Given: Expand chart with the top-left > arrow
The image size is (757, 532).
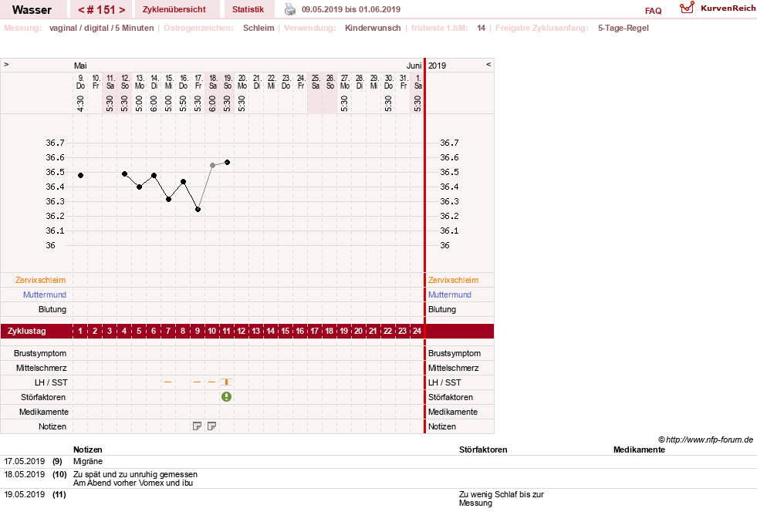Looking at the screenshot, I should pos(6,64).
